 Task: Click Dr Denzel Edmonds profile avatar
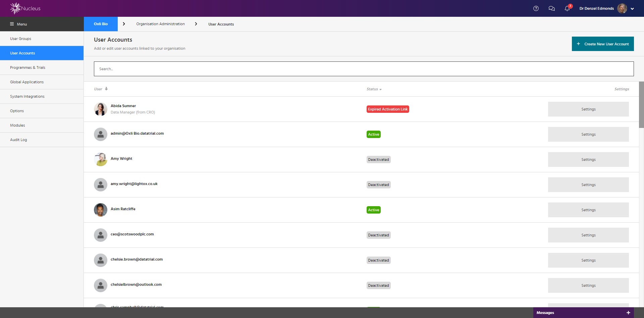622,8
